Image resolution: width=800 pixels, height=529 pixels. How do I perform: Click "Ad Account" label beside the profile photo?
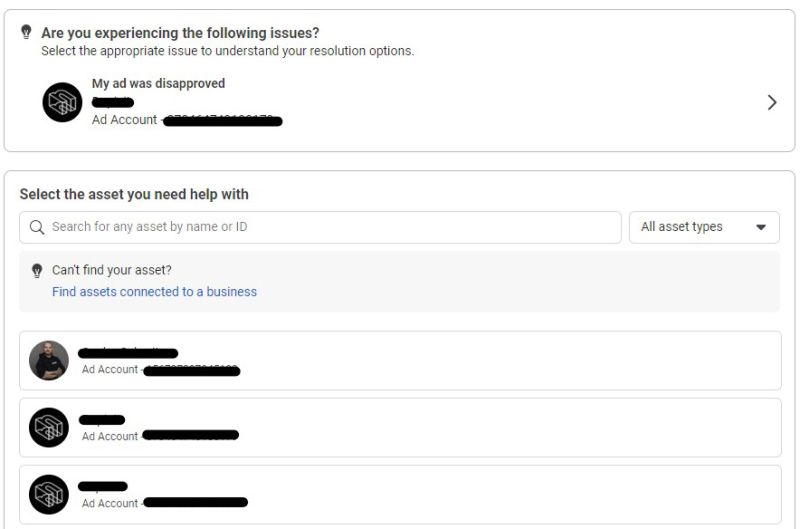(110, 369)
